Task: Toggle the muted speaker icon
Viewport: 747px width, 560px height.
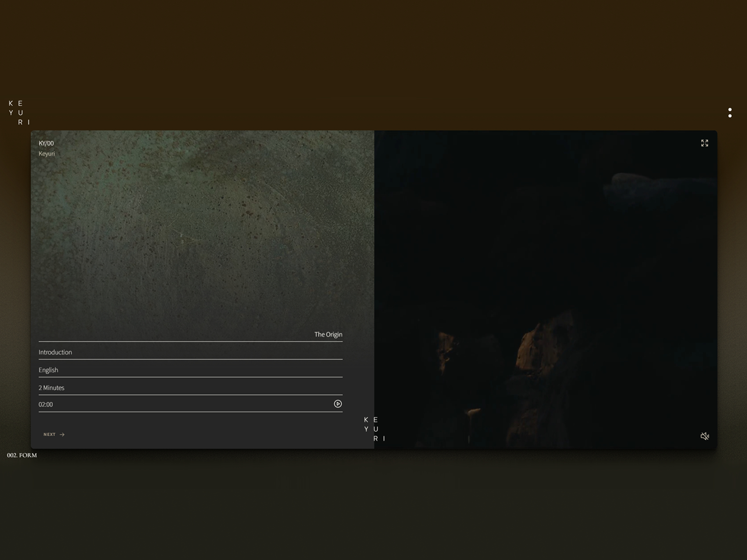Action: point(705,436)
